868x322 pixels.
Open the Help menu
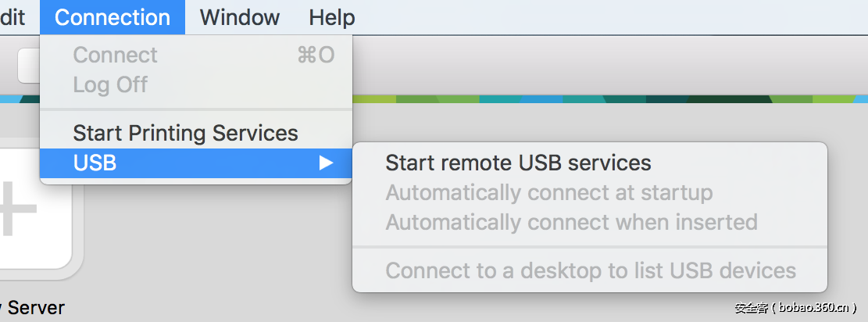tap(332, 17)
